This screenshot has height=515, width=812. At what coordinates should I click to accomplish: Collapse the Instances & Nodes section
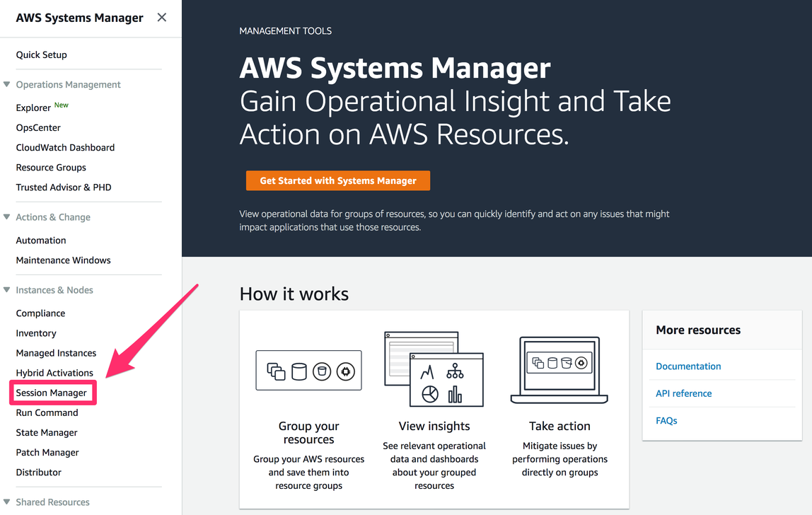[7, 290]
